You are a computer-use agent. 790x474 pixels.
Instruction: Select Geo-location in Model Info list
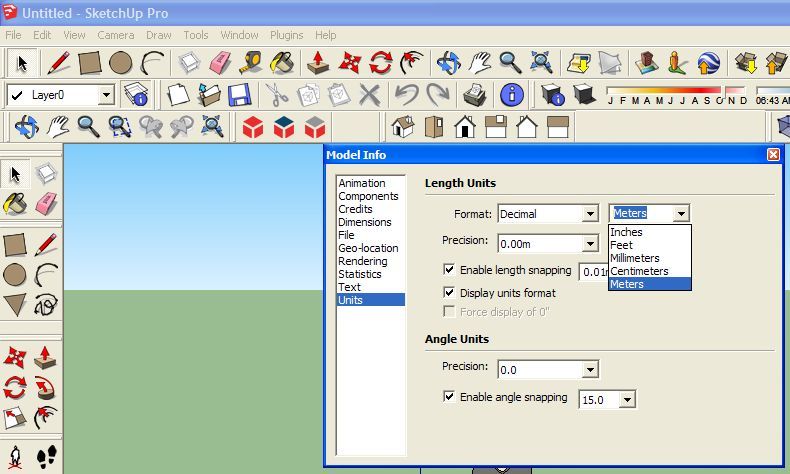coord(370,248)
